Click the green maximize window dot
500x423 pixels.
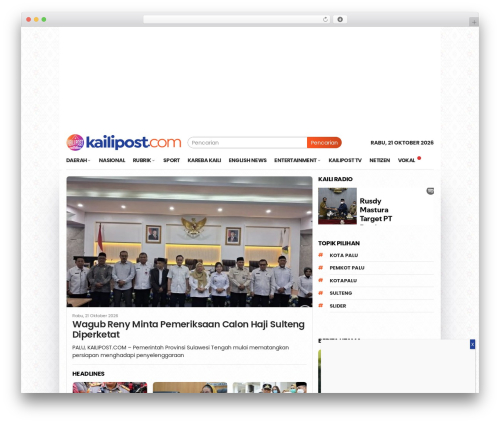pos(44,20)
